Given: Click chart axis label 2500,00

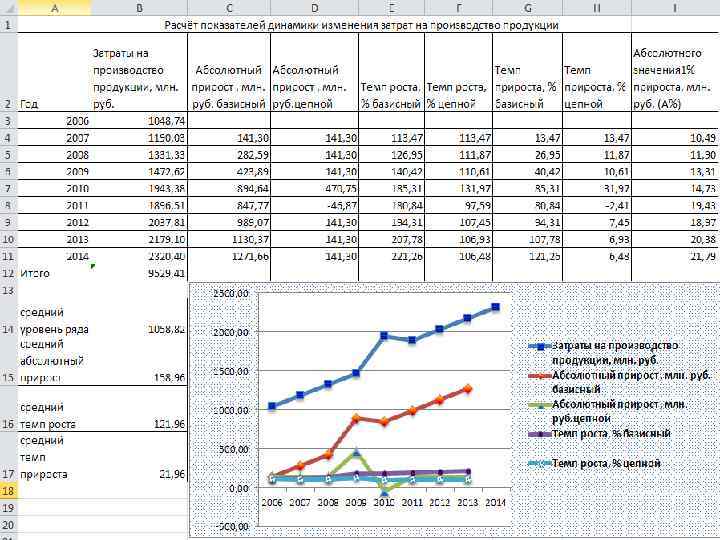Looking at the screenshot, I should point(231,293).
